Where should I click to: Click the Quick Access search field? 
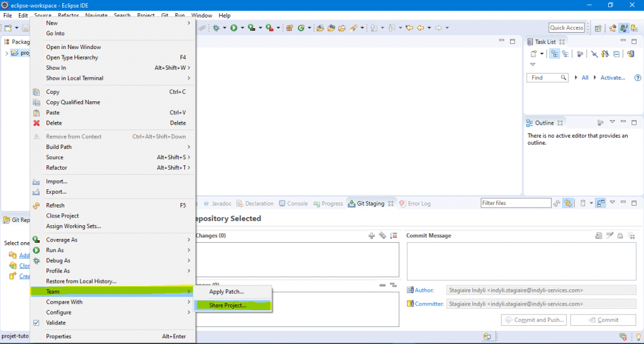click(567, 28)
